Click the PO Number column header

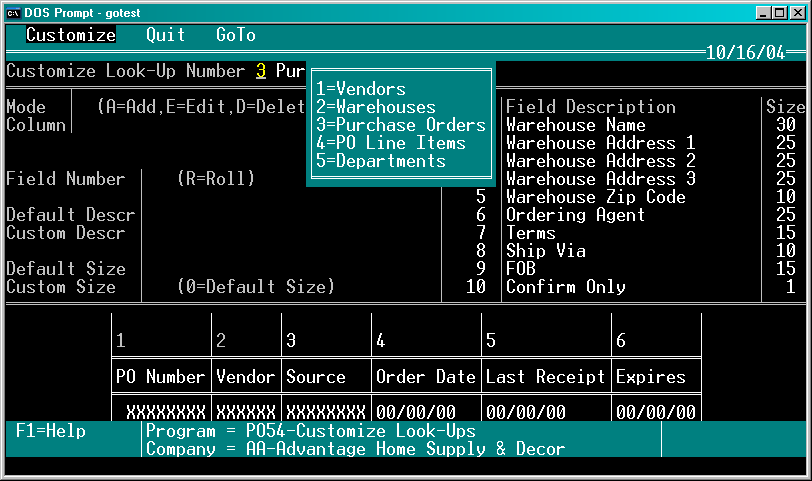coord(161,377)
